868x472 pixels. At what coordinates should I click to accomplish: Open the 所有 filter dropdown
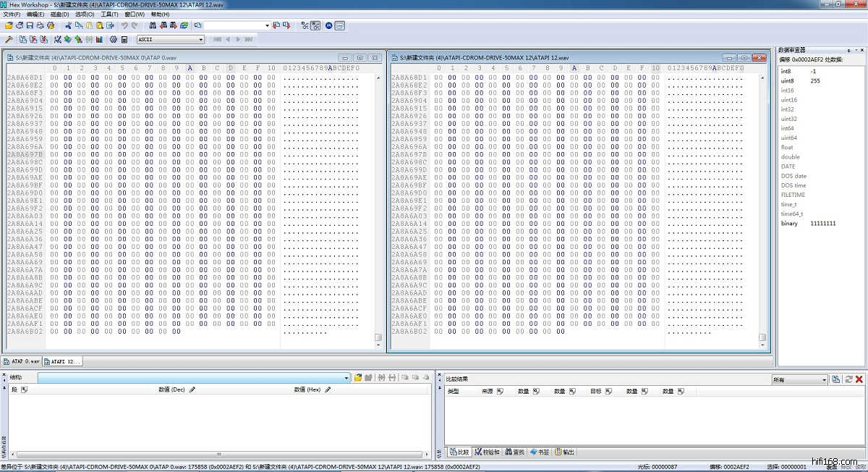(824, 380)
